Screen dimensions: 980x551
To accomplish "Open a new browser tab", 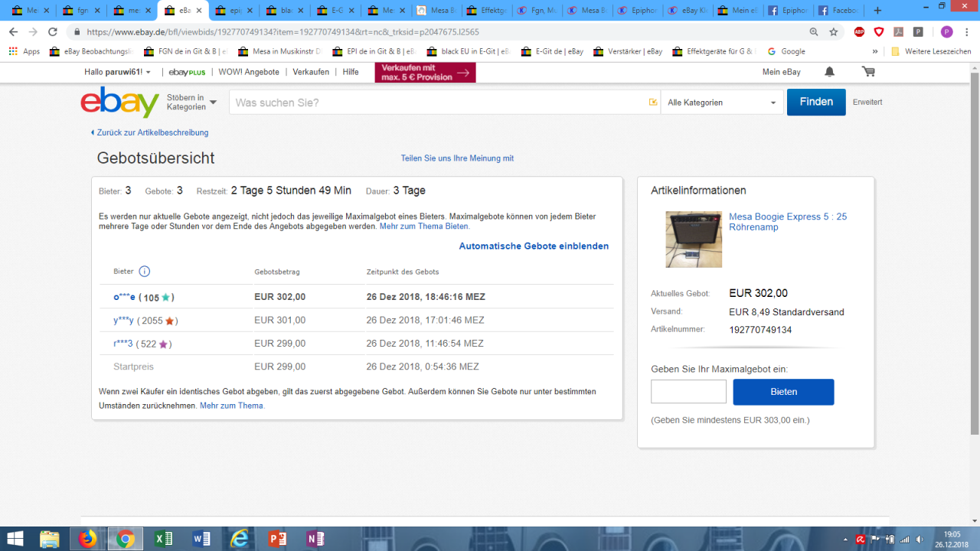I will pos(877,11).
